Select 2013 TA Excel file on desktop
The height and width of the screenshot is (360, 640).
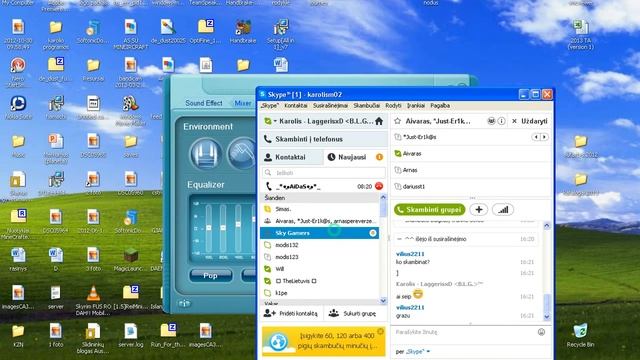[x=580, y=35]
